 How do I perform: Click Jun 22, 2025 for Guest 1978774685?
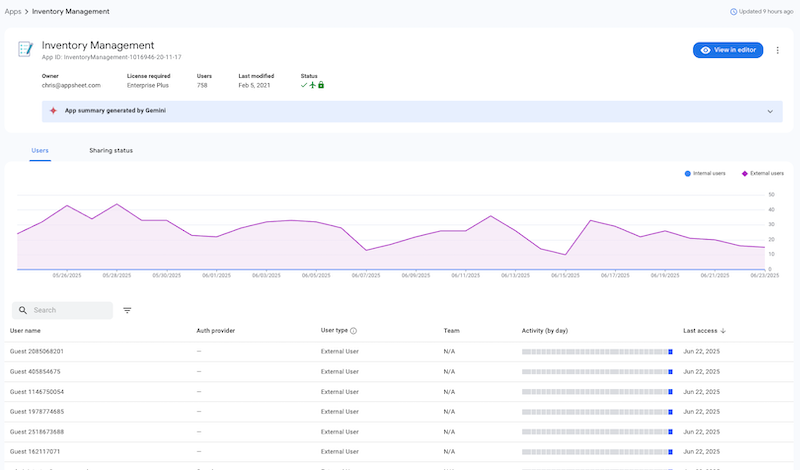pos(702,412)
